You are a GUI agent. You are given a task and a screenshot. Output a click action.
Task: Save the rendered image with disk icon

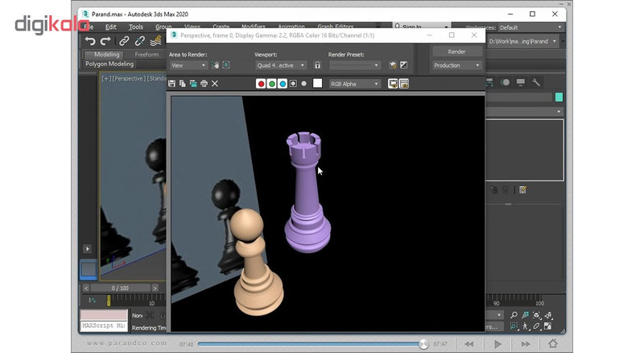171,84
